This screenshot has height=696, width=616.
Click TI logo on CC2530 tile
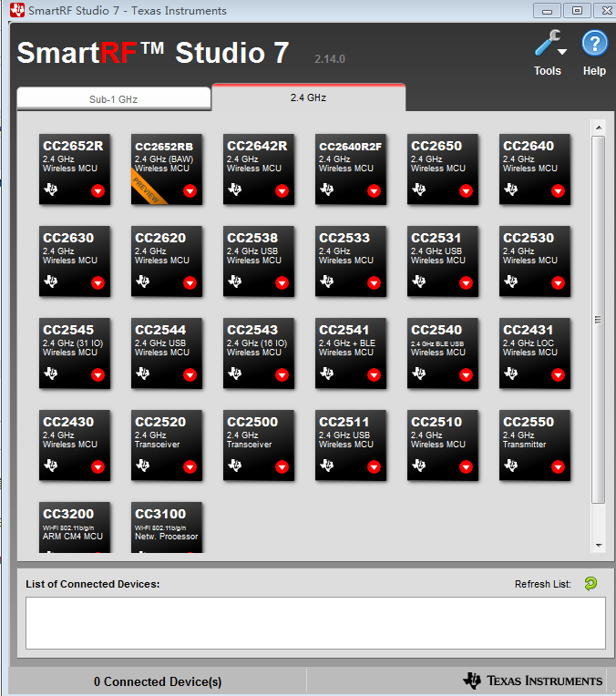tap(510, 281)
